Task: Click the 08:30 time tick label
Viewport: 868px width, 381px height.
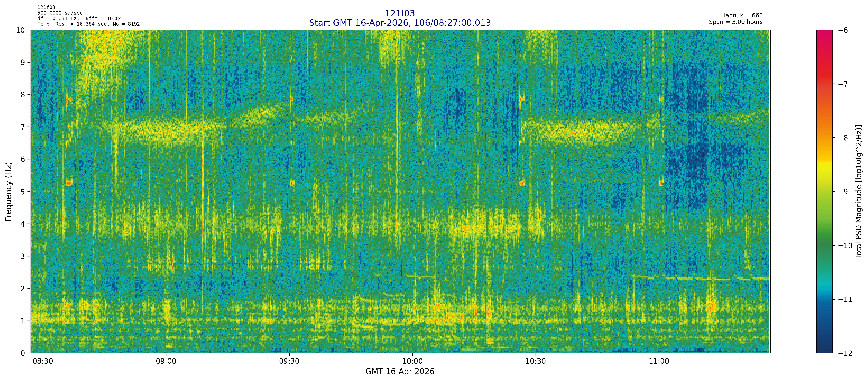Action: (43, 361)
